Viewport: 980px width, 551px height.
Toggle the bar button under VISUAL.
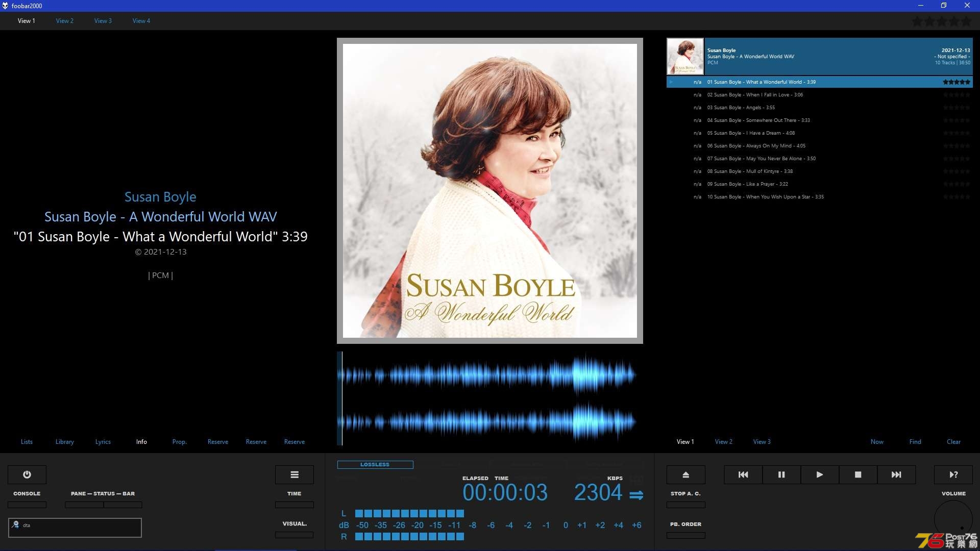coord(295,535)
